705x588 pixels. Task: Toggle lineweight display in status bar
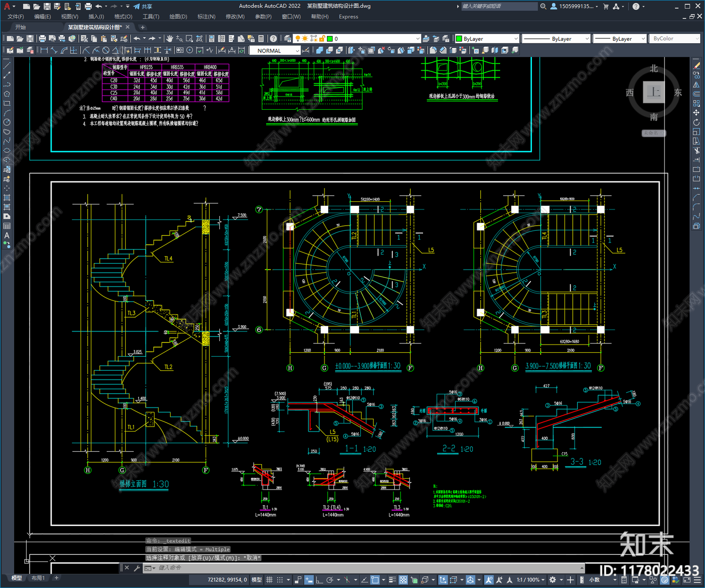[392, 580]
